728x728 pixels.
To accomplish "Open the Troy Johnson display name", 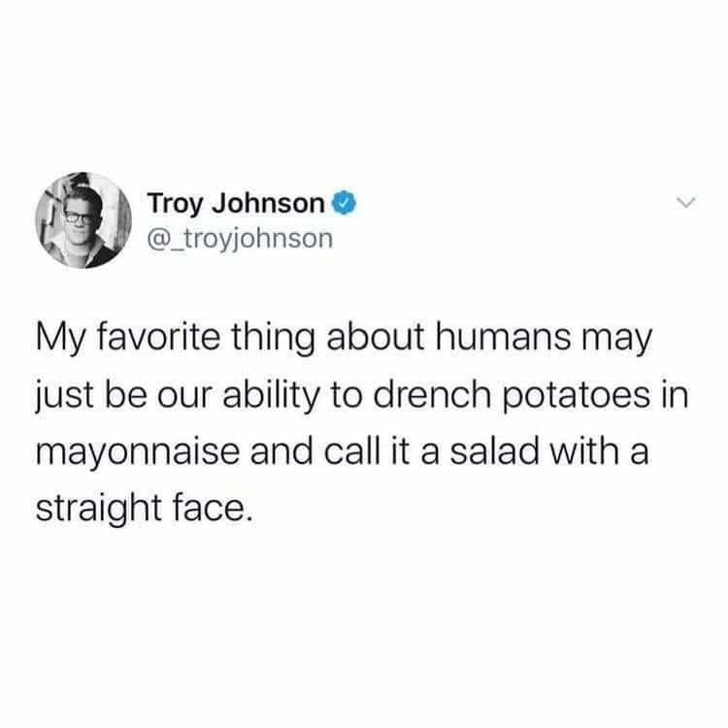I will pyautogui.click(x=236, y=204).
